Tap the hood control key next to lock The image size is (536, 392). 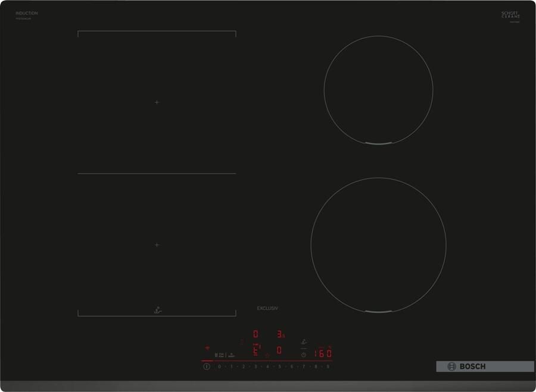point(232,355)
